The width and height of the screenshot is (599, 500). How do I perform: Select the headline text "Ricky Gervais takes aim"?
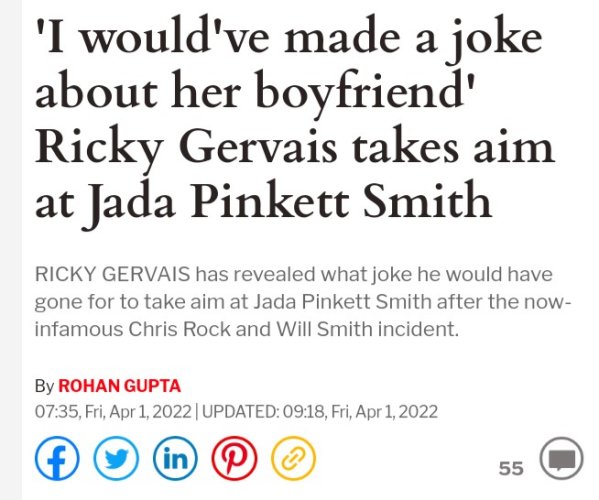(295, 147)
